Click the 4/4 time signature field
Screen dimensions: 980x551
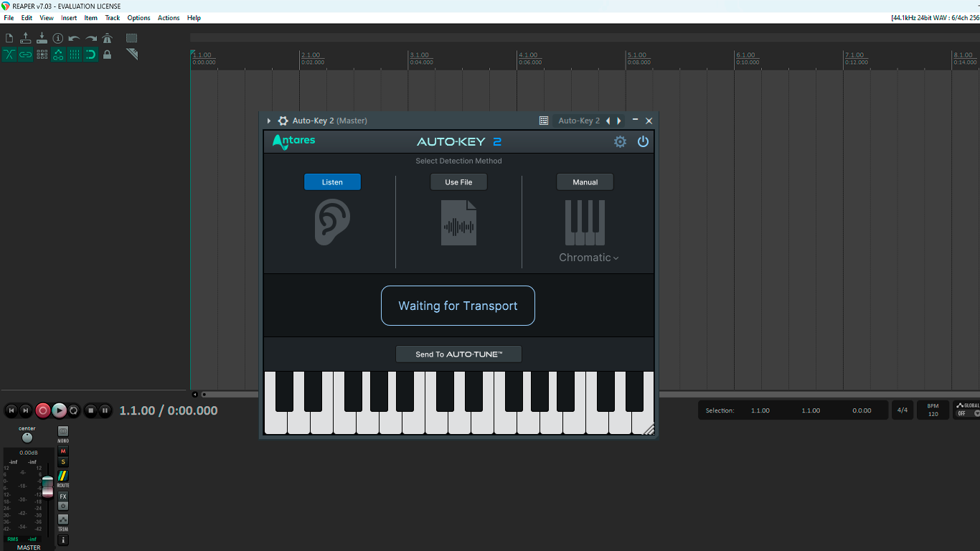[903, 410]
